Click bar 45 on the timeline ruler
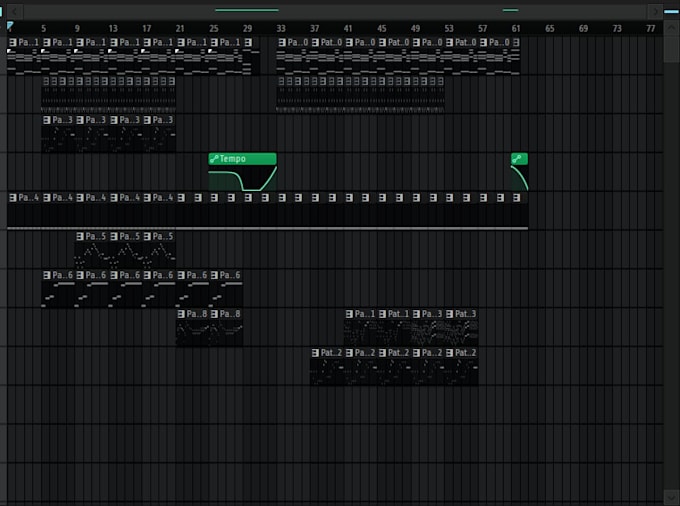This screenshot has height=506, width=680. [382, 29]
